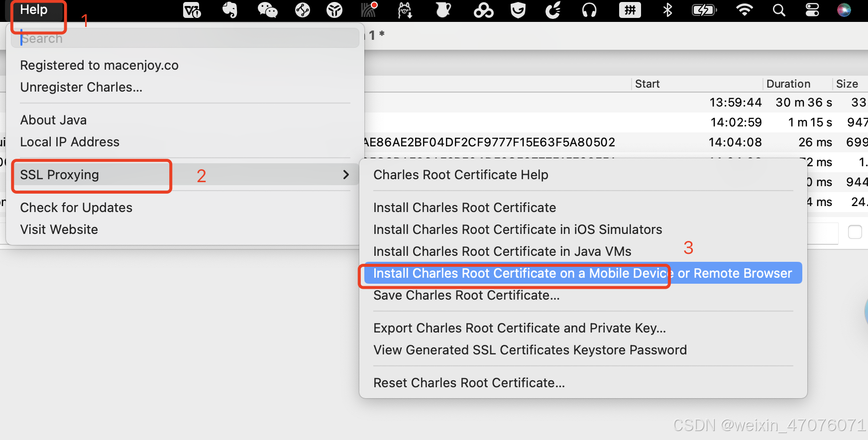Toggle the checkbox beside the filter field
This screenshot has width=868, height=440.
(855, 232)
